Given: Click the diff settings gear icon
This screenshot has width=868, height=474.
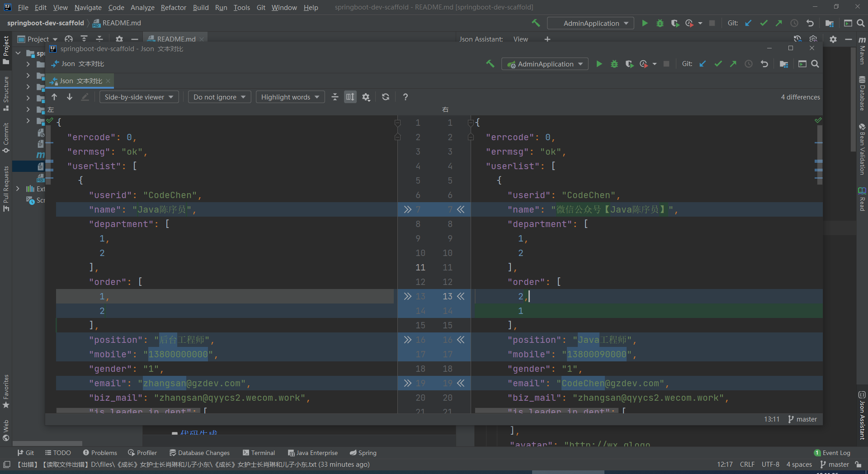Looking at the screenshot, I should click(366, 97).
